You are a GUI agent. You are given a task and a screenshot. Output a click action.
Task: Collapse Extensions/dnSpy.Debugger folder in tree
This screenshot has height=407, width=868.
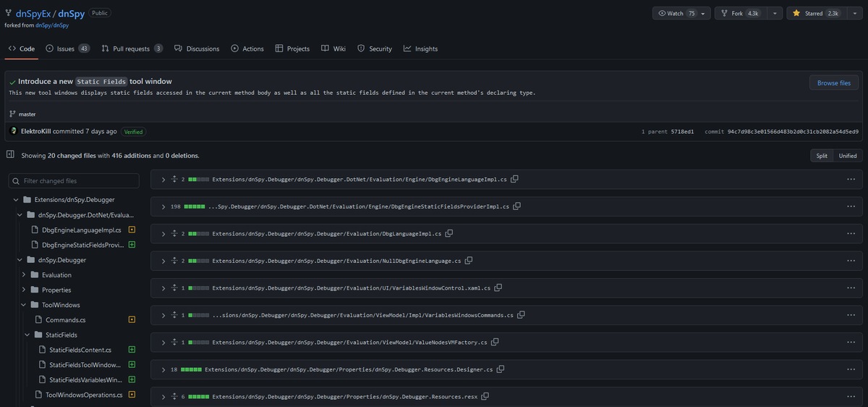coord(16,199)
